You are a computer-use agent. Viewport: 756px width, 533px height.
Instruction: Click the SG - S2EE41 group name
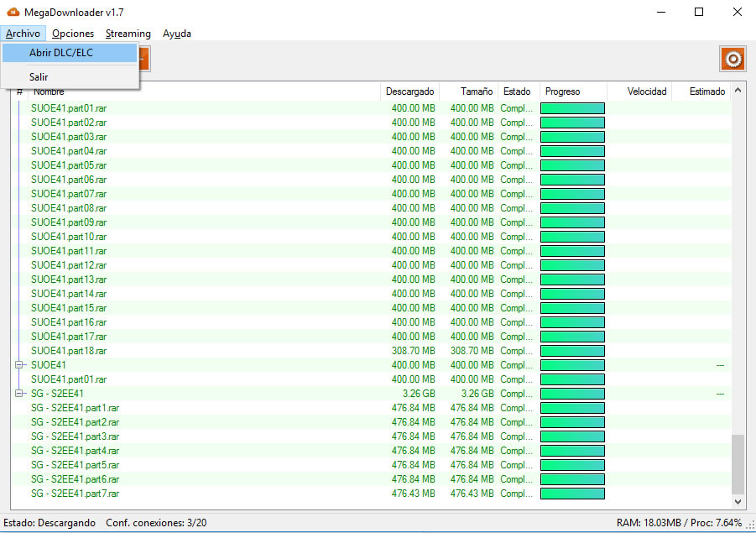click(57, 394)
